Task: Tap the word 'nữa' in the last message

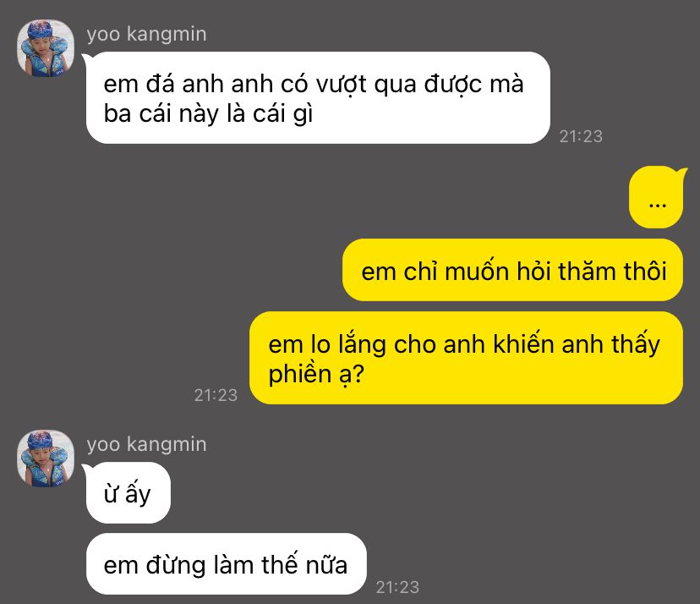Action: point(326,565)
